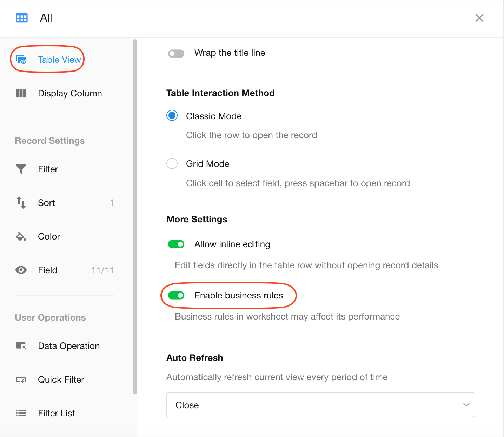This screenshot has height=437, width=504.
Task: Open the Display Column menu item
Action: click(70, 93)
